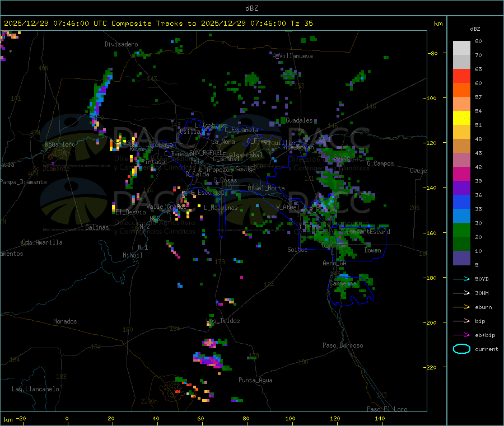Click the yellow eburn arrow legend icon
This screenshot has height=426, width=504.
pyautogui.click(x=461, y=307)
